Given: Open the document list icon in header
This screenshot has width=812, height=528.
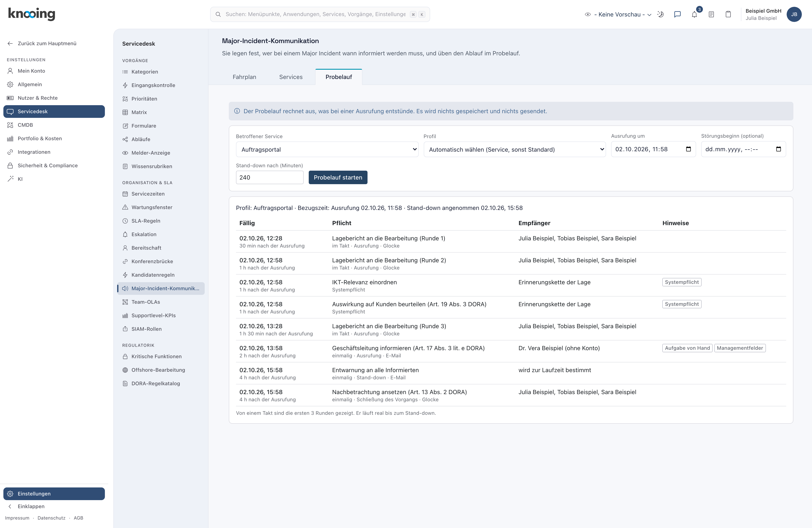Looking at the screenshot, I should [711, 14].
